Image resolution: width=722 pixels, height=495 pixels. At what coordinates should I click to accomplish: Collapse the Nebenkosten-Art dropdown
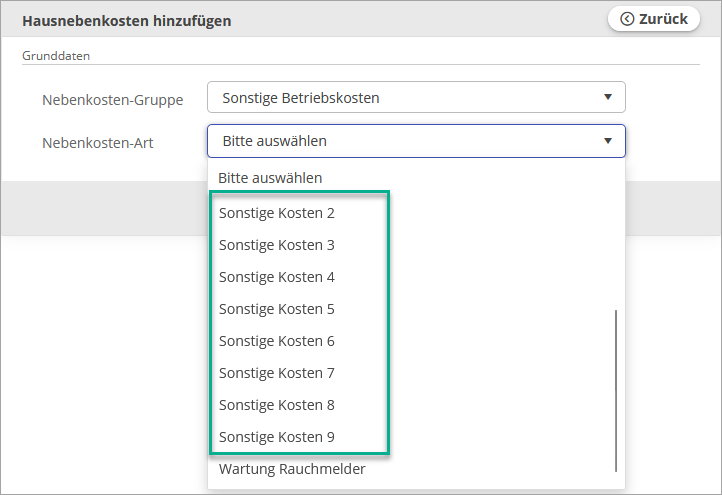click(415, 141)
